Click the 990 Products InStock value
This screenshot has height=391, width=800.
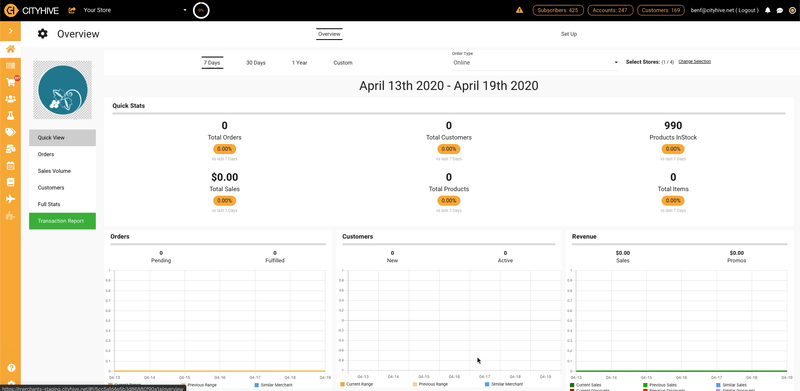click(673, 126)
